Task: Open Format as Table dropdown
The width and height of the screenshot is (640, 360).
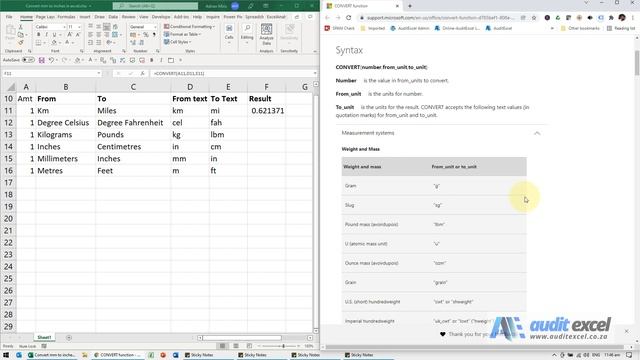Action: (182, 34)
